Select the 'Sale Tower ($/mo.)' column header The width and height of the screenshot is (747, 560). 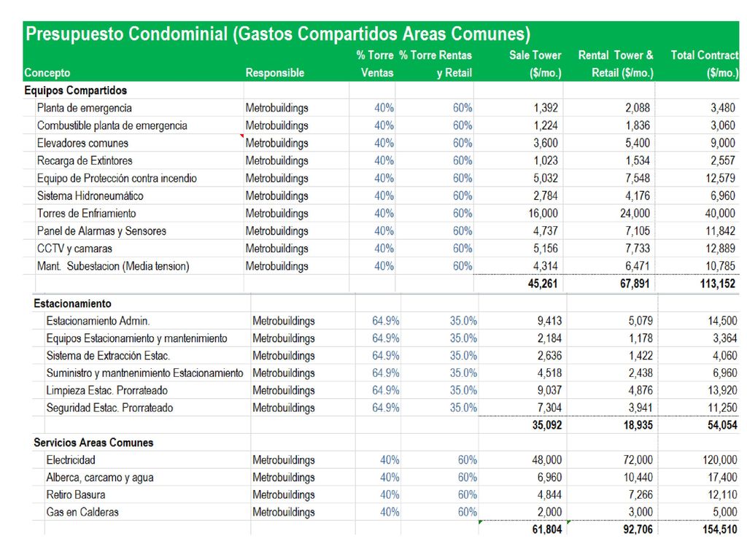535,64
